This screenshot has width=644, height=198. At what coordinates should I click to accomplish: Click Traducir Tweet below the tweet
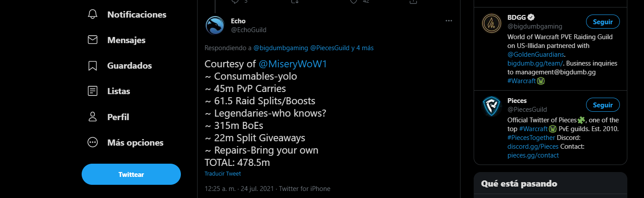click(x=223, y=174)
